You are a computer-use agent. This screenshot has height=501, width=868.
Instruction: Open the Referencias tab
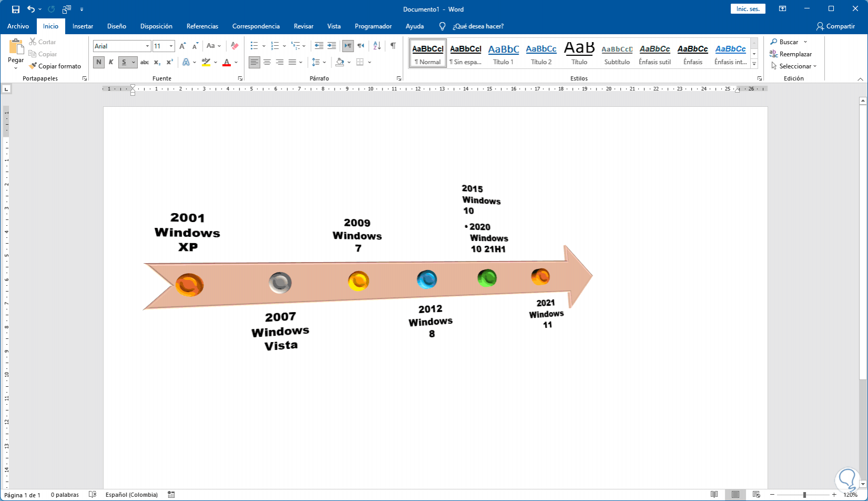(x=203, y=26)
